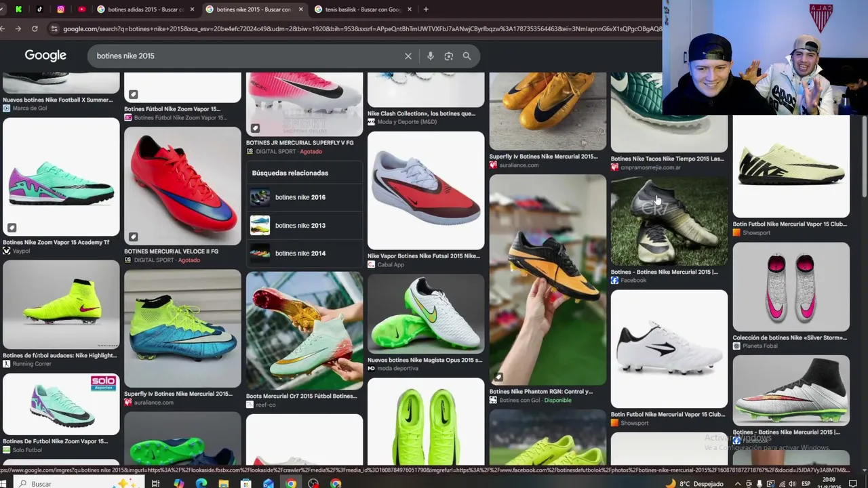This screenshot has height=488, width=868.
Task: Open the teal Zoom Vapor 15 Academy image
Action: pos(61,177)
